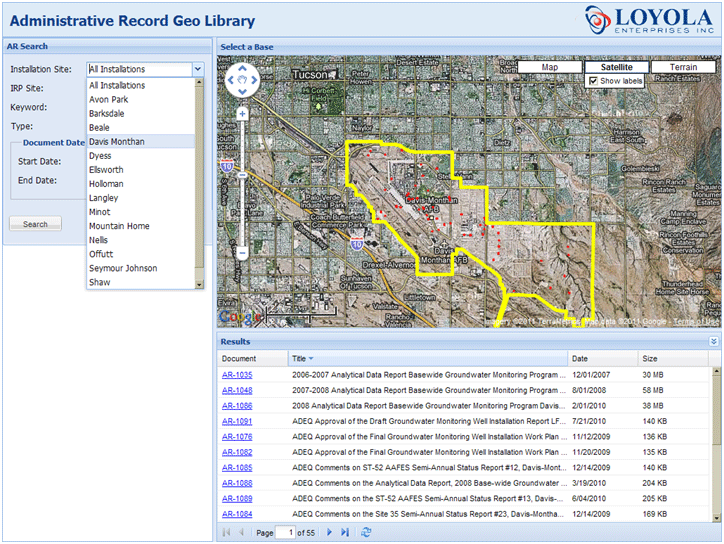Image resolution: width=724 pixels, height=544 pixels.
Task: Zoom out with the map minus button
Action: (x=242, y=253)
